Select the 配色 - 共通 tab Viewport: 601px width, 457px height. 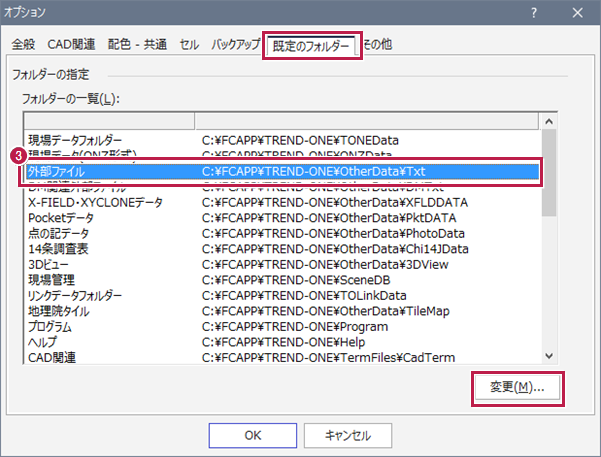pos(138,46)
